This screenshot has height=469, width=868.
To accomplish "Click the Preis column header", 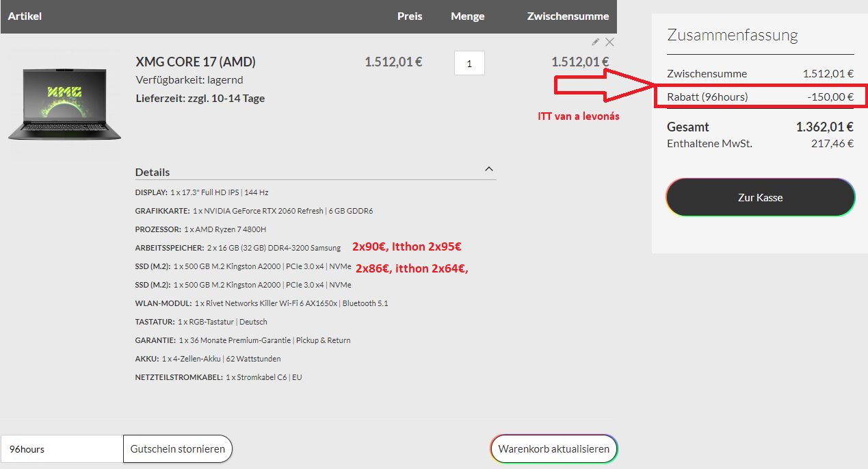I will (x=410, y=16).
